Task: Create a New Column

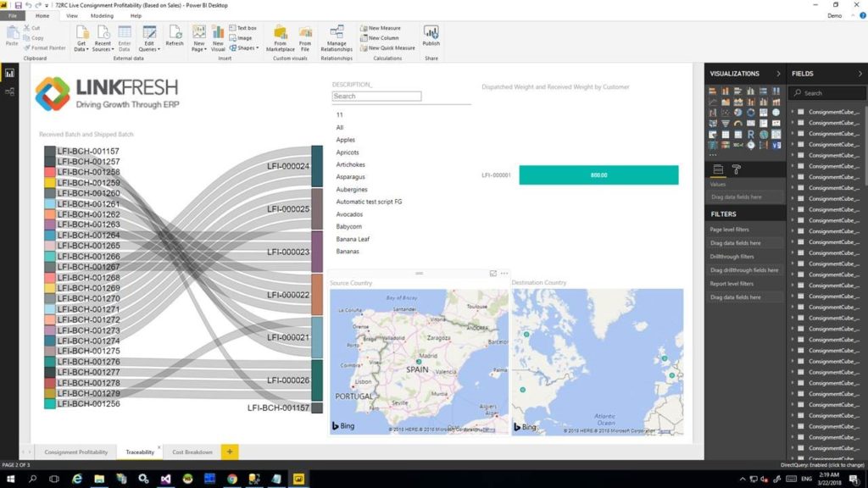Action: coord(379,37)
